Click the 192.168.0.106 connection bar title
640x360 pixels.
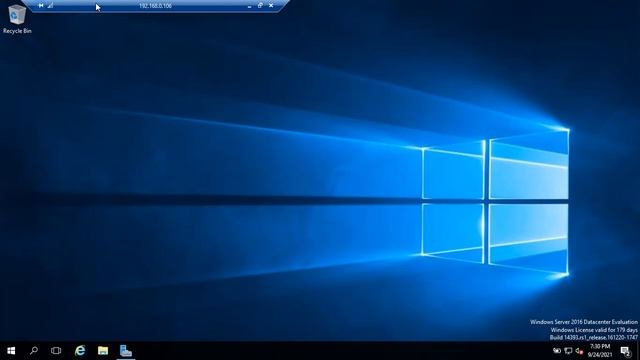[155, 6]
